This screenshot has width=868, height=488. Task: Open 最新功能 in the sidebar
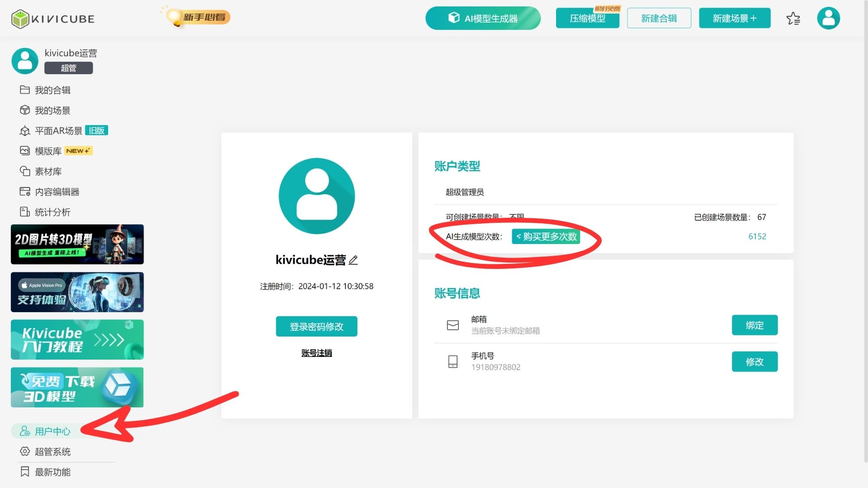click(x=52, y=472)
